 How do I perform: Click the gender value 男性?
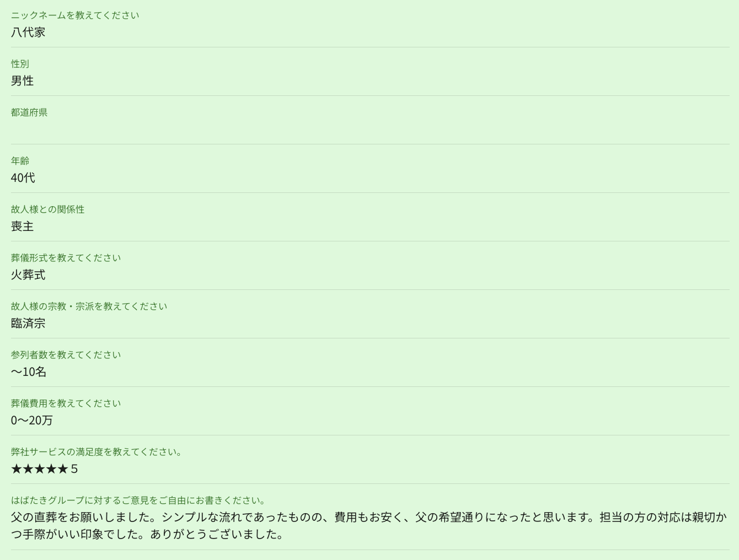23,81
